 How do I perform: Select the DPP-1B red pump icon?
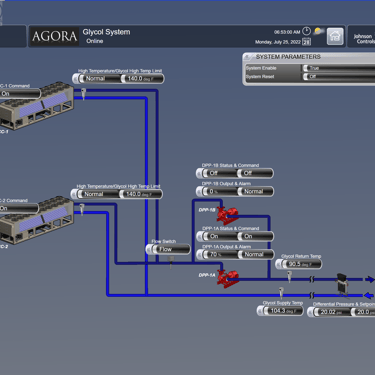tap(227, 215)
